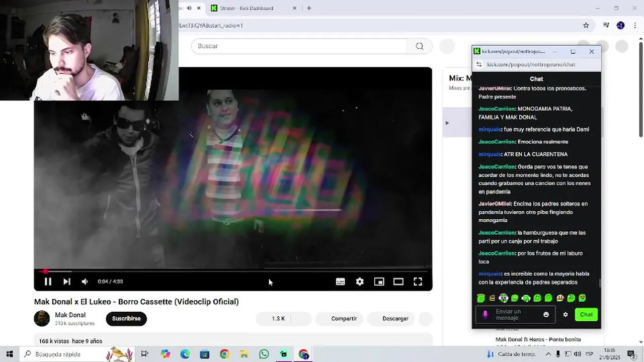Close the Kick Dashboard tab
644x362 pixels.
click(x=295, y=8)
